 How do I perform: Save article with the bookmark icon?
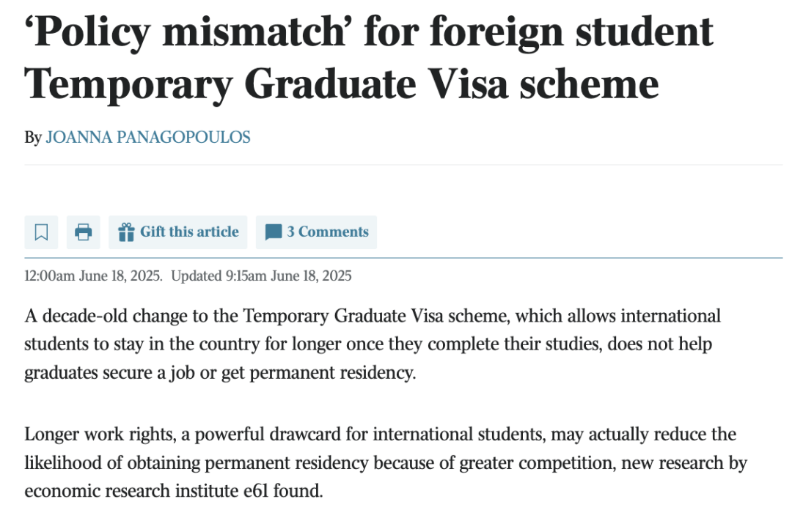pyautogui.click(x=41, y=232)
